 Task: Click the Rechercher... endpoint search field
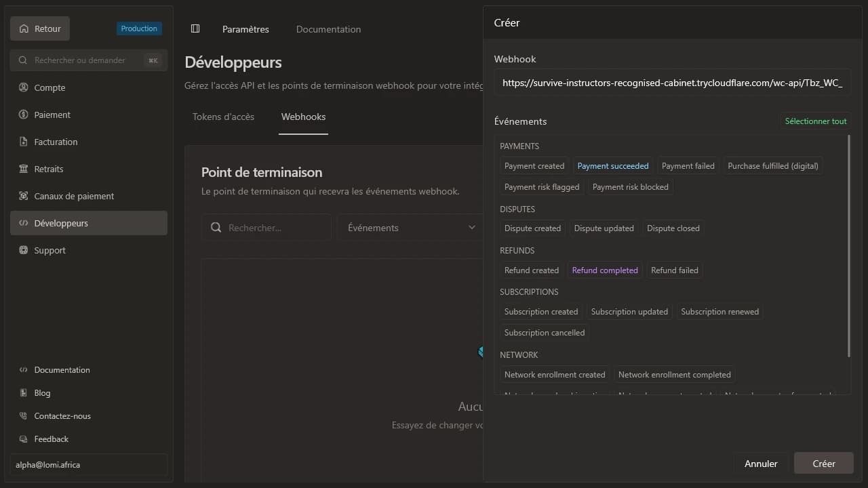(267, 228)
